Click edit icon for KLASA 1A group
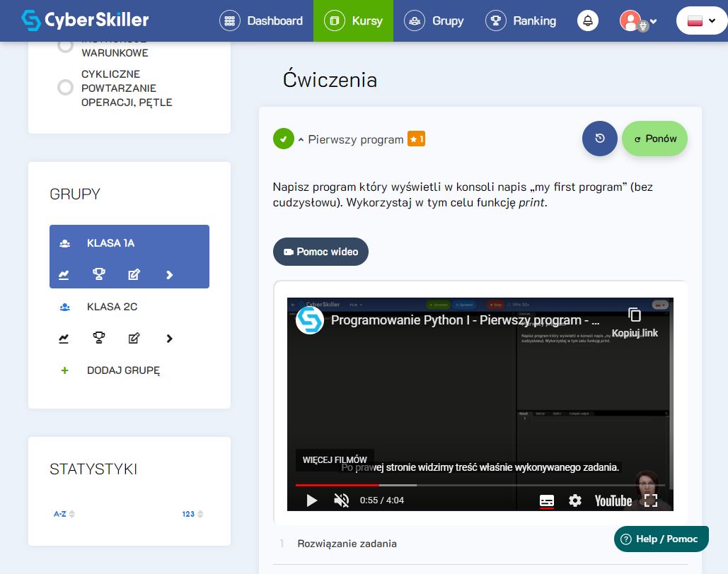This screenshot has height=574, width=728. [134, 275]
